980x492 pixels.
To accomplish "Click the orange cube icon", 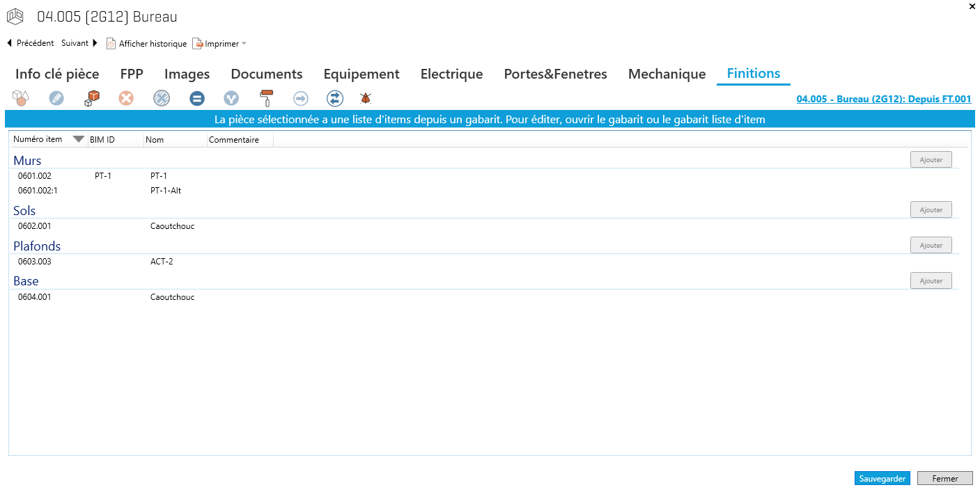I will [92, 98].
